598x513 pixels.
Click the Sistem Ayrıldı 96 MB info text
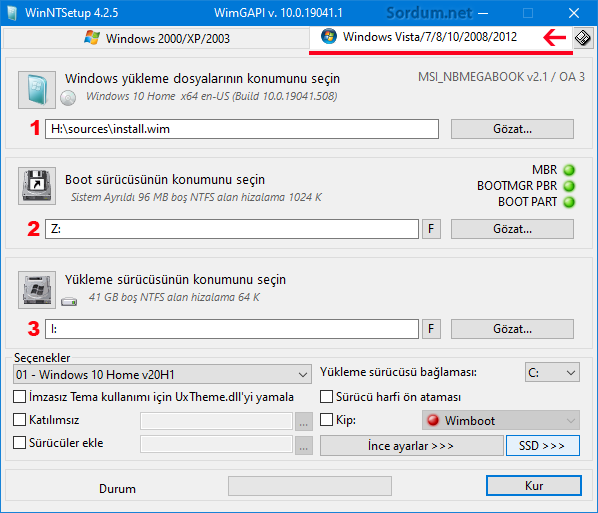[196, 197]
